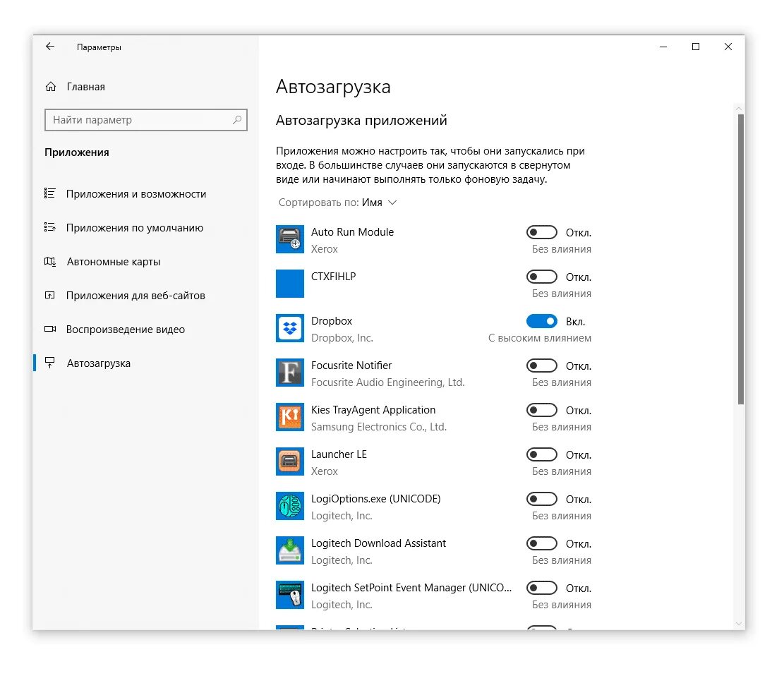Viewport: 784px width, 676px height.
Task: Click the Auto Run Module name
Action: (x=352, y=232)
